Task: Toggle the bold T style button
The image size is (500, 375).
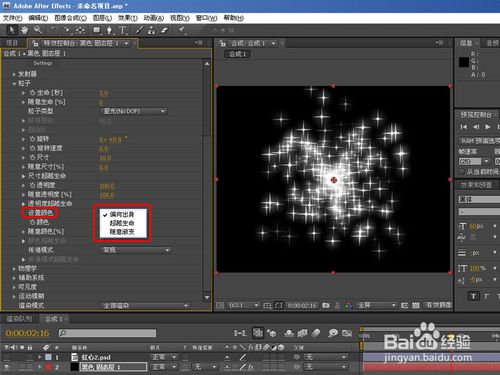Action: click(473, 296)
